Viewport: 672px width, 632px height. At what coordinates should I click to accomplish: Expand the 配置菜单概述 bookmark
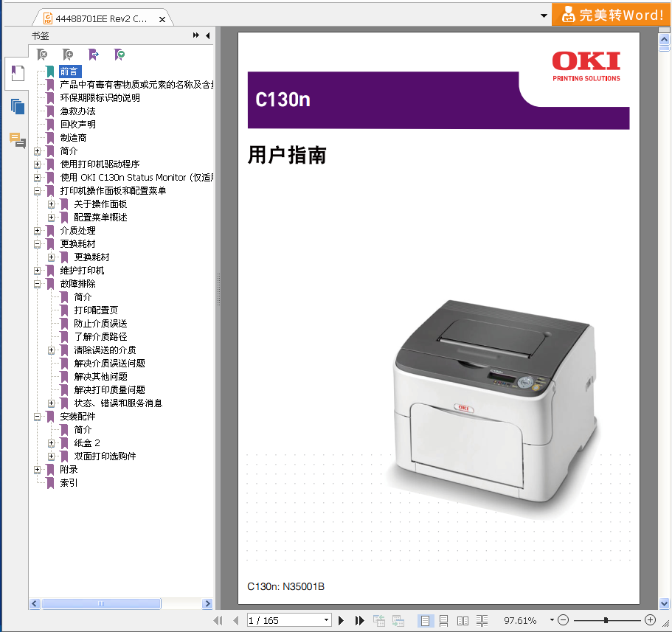[x=51, y=218]
